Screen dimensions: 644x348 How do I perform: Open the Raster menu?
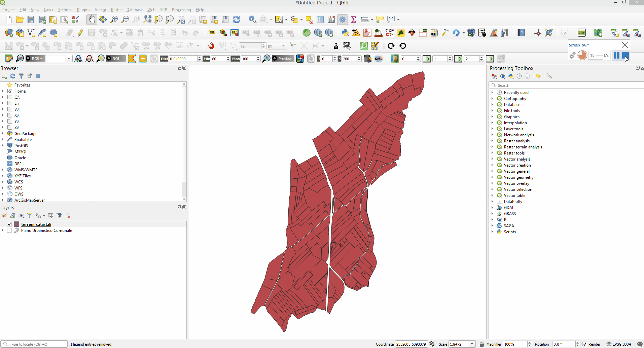click(116, 10)
